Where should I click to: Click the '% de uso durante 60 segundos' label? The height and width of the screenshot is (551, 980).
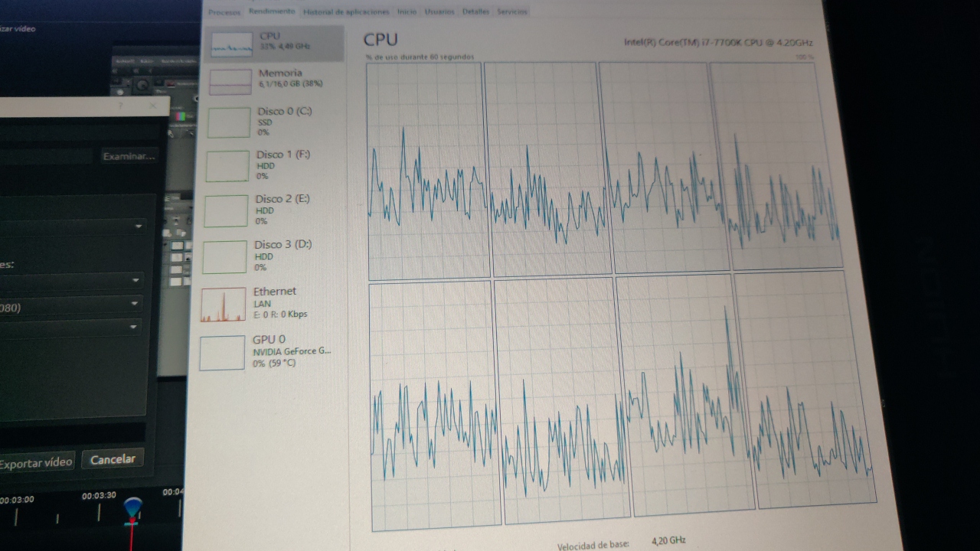coord(420,57)
